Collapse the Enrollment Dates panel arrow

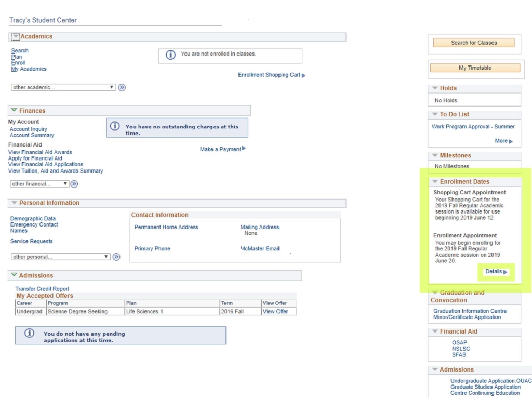[x=435, y=182]
